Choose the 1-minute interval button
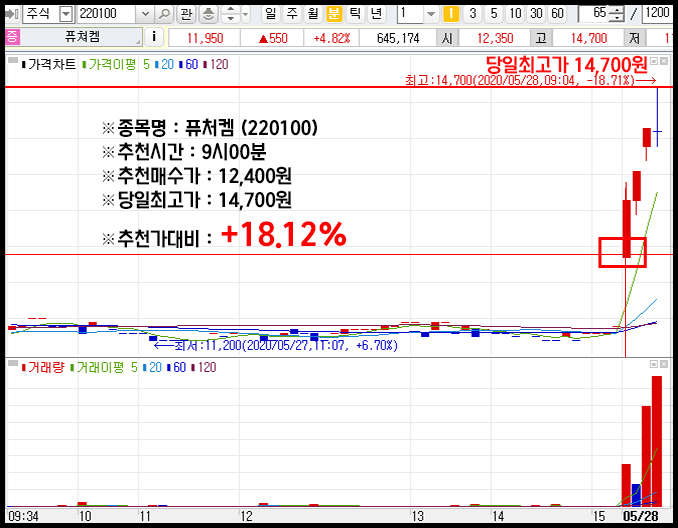 pyautogui.click(x=451, y=14)
